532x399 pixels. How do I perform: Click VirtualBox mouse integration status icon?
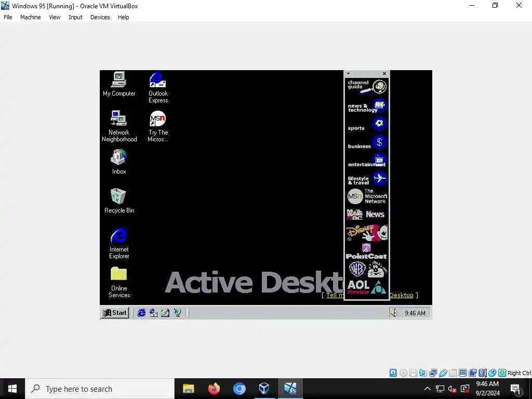[x=493, y=373]
